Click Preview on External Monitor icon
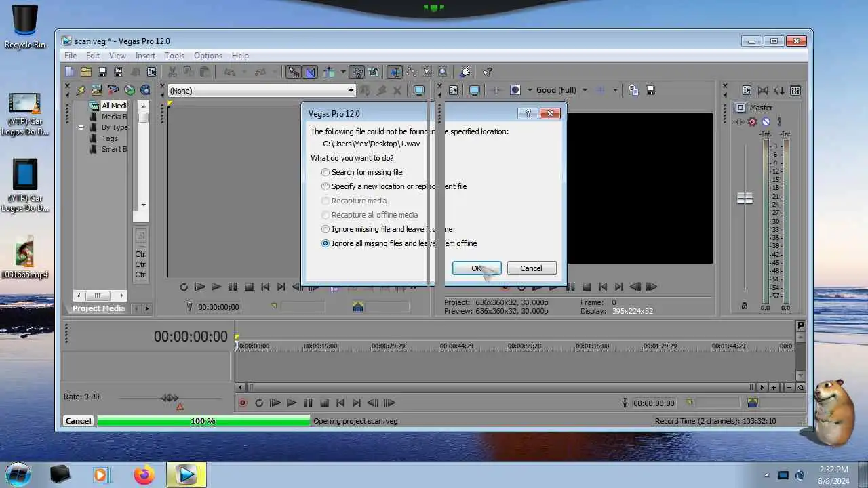The width and height of the screenshot is (868, 488). pyautogui.click(x=475, y=90)
